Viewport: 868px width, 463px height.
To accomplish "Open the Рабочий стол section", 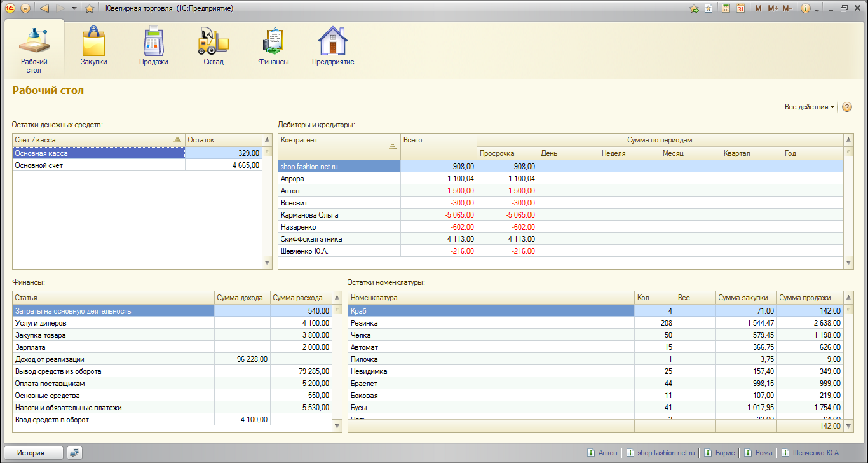I will tap(34, 50).
